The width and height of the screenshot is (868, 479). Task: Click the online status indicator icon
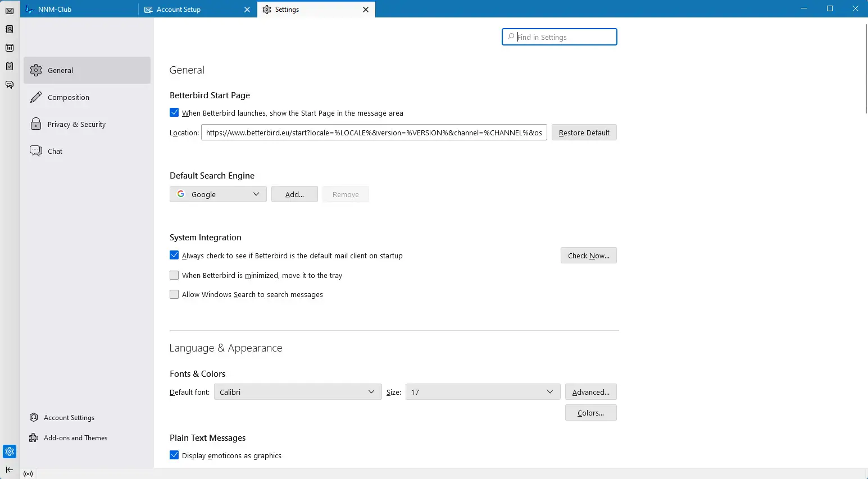(x=28, y=474)
